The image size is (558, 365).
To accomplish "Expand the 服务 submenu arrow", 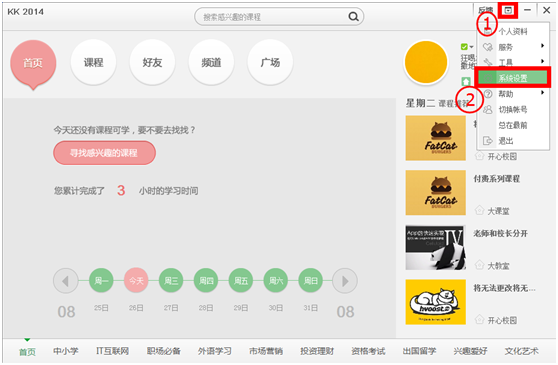I will pyautogui.click(x=542, y=46).
